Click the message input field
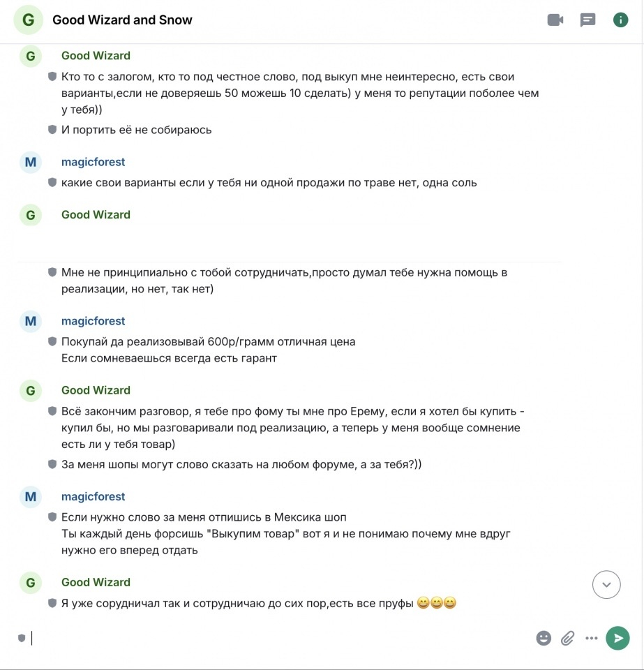This screenshot has height=670, width=644. point(278,638)
